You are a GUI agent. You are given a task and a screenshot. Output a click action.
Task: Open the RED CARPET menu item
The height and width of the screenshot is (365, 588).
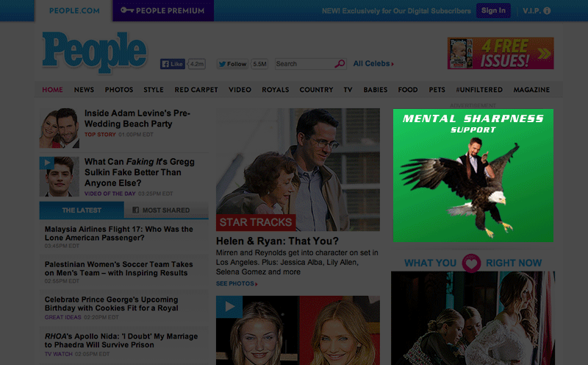(x=196, y=90)
